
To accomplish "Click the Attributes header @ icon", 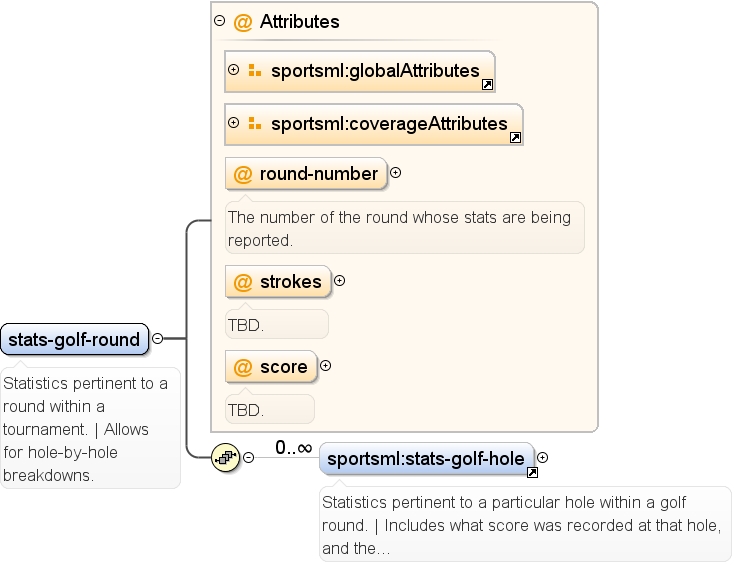I will 243,22.
